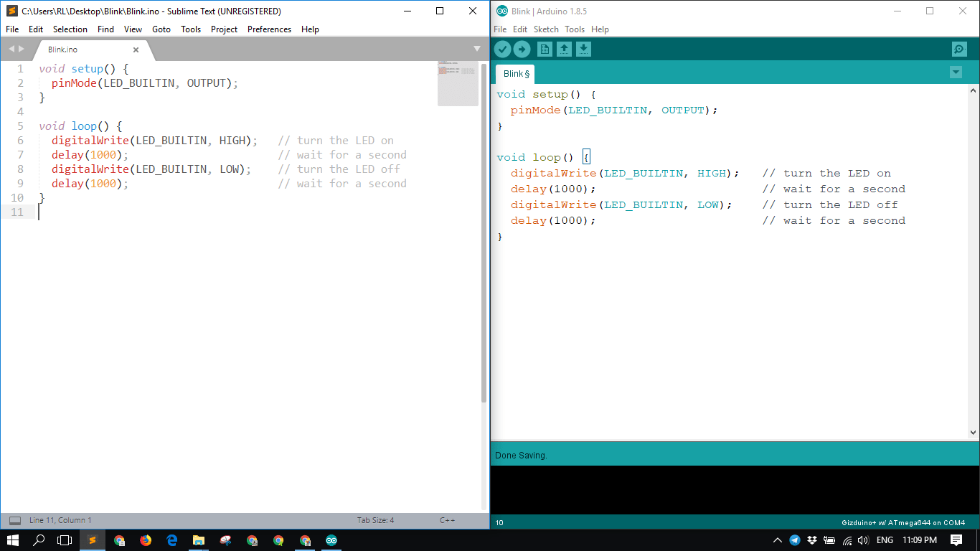The image size is (980, 551).
Task: Open the Sublime tab options triangle
Action: point(477,50)
